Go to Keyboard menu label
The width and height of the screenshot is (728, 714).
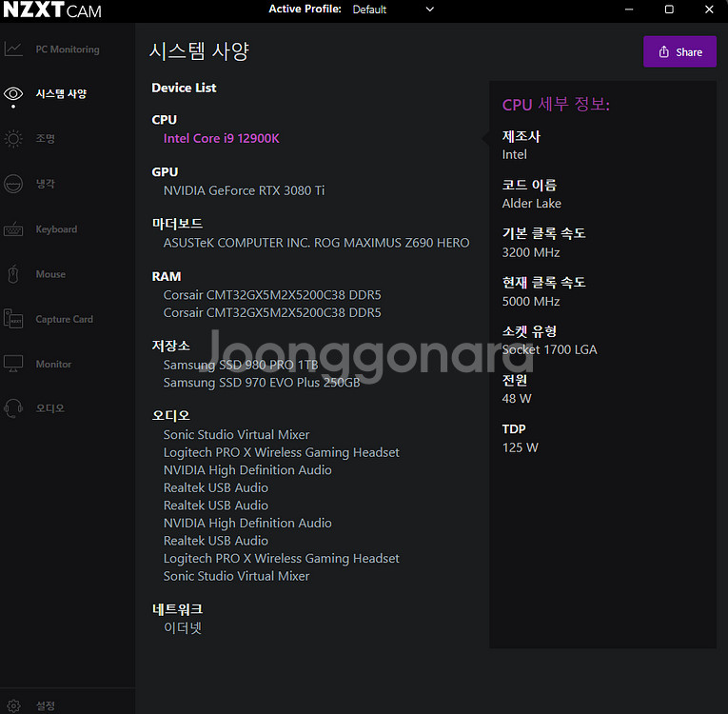pyautogui.click(x=57, y=229)
